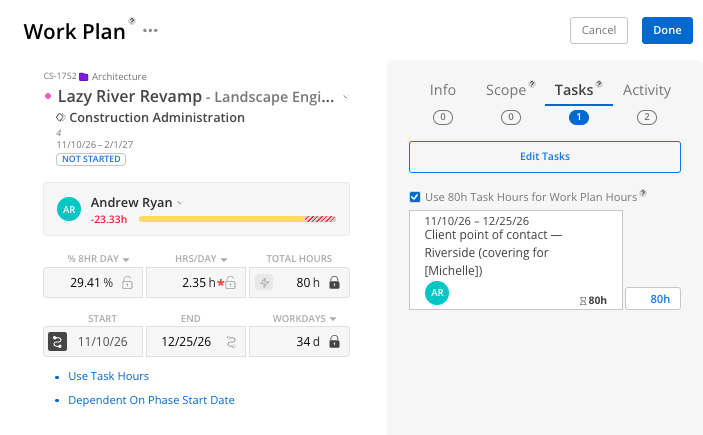This screenshot has width=703, height=435.
Task: Open the HRS/DAY dropdown
Action: pos(224,259)
